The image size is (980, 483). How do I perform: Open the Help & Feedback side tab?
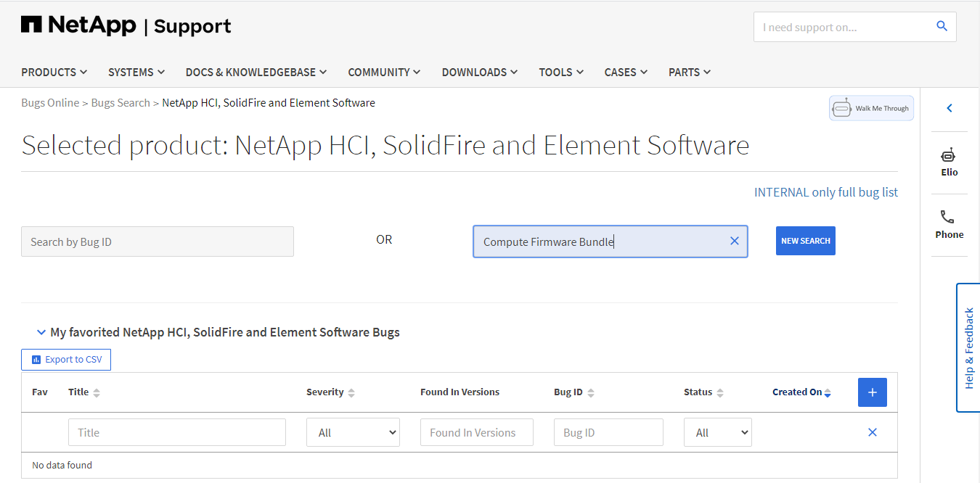click(968, 348)
